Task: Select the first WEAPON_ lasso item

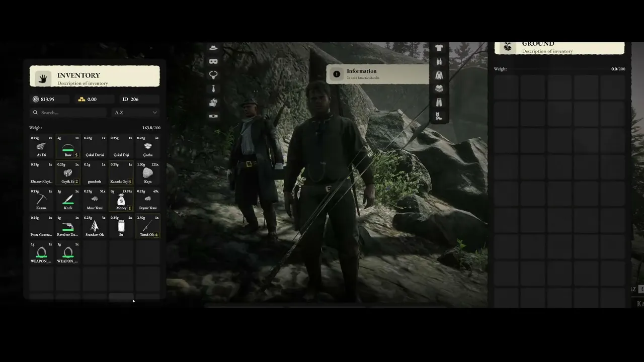Action: click(x=41, y=253)
